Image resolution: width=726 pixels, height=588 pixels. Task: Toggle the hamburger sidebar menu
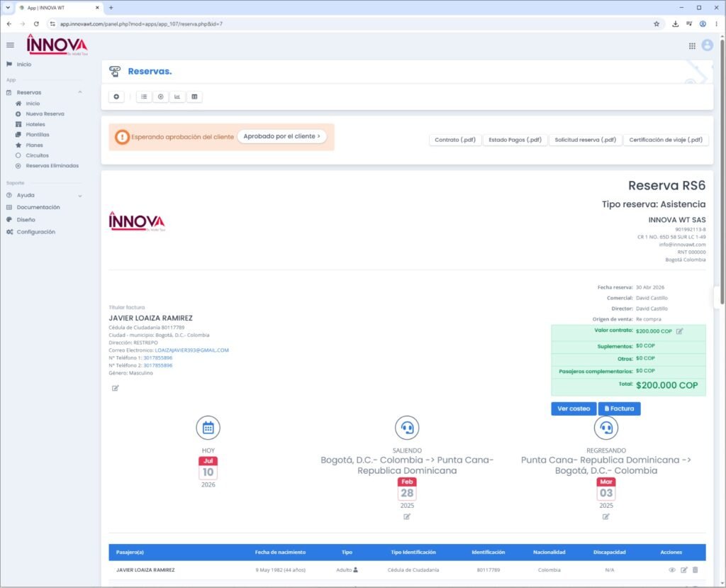[10, 45]
